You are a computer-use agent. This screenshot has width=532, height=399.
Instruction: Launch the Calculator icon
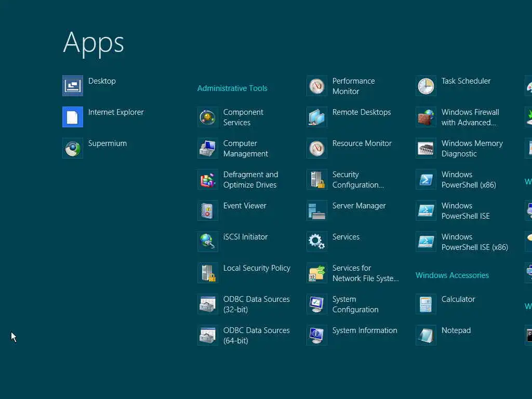tap(426, 304)
